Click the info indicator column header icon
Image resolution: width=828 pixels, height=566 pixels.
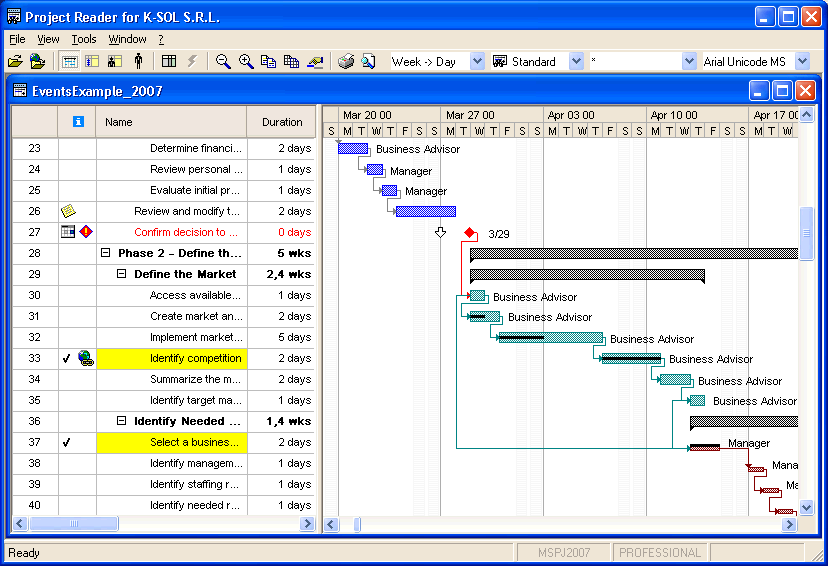[x=78, y=122]
